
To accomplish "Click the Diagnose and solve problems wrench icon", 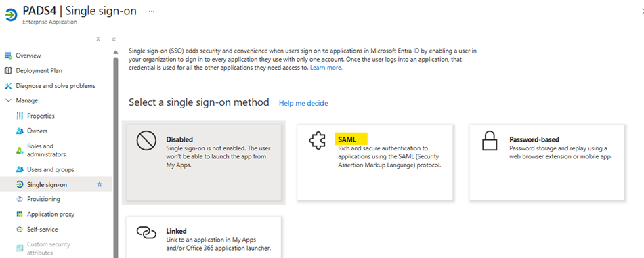I will 8,86.
